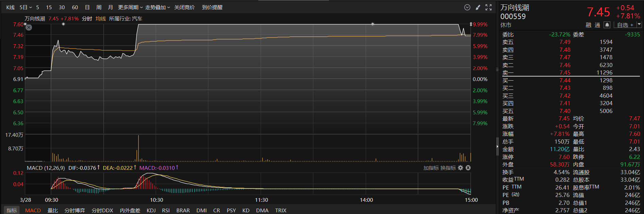Viewport: 644px width, 214px height.
Task: Click the 通 connect badge
Action: [597, 25]
